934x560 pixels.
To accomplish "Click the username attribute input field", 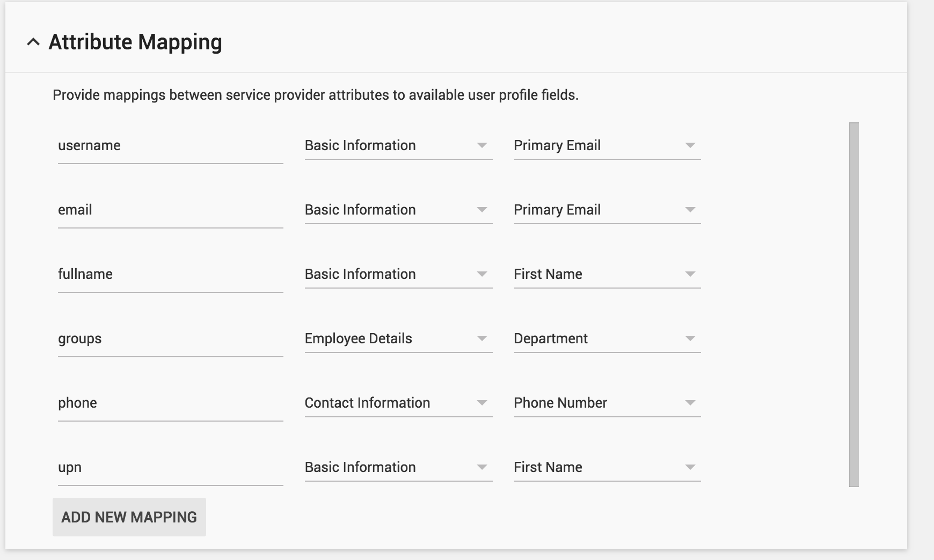I will click(x=170, y=146).
